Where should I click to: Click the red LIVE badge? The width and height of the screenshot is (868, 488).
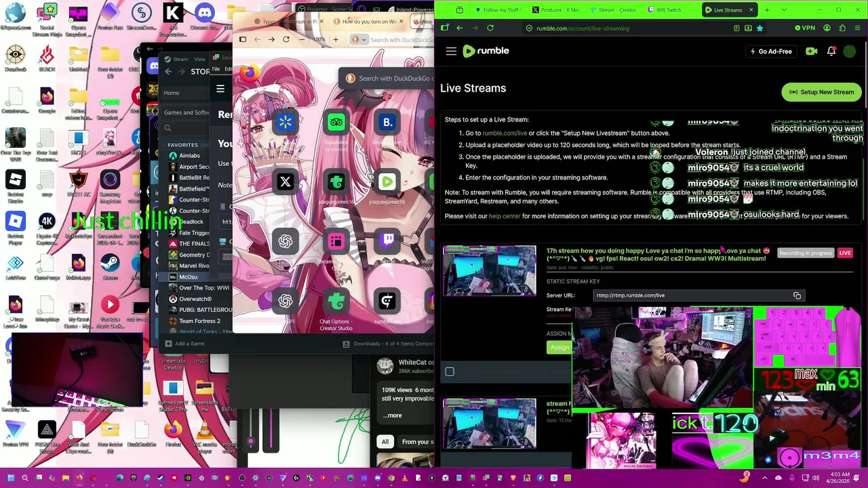pyautogui.click(x=845, y=253)
